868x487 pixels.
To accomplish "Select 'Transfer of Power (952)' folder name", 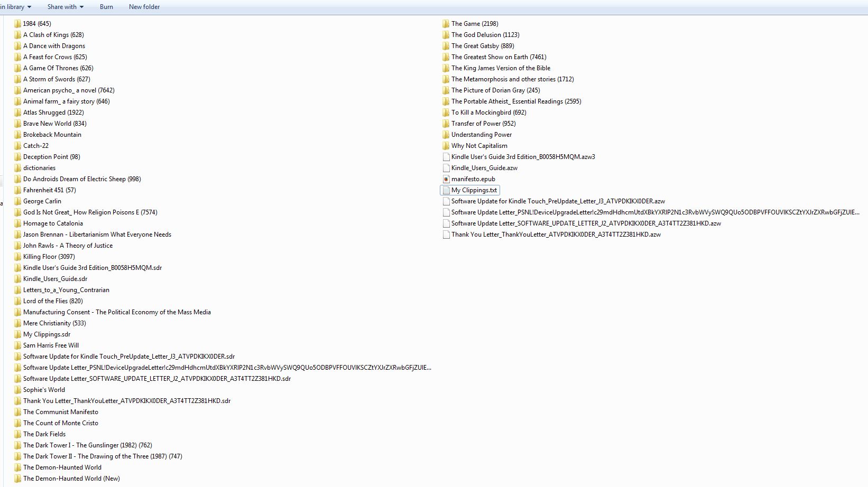I will click(484, 124).
